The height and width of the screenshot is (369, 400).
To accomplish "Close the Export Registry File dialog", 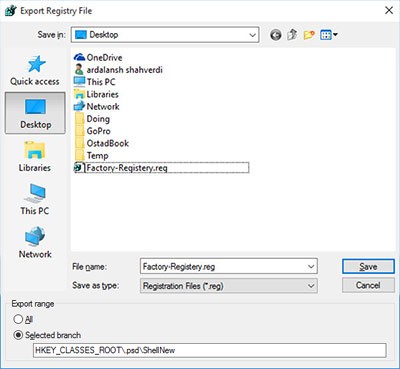I will point(389,11).
